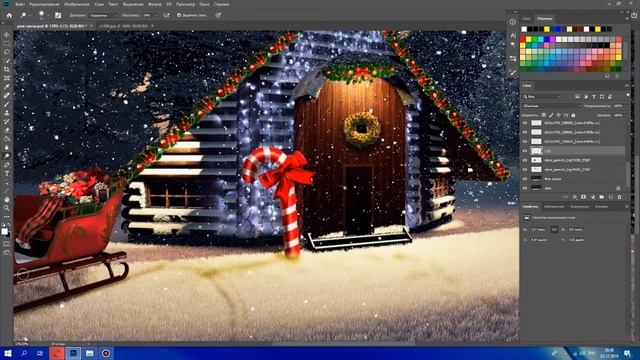Click the foreground color box in toolbar
This screenshot has width=640, height=360.
pyautogui.click(x=4, y=231)
